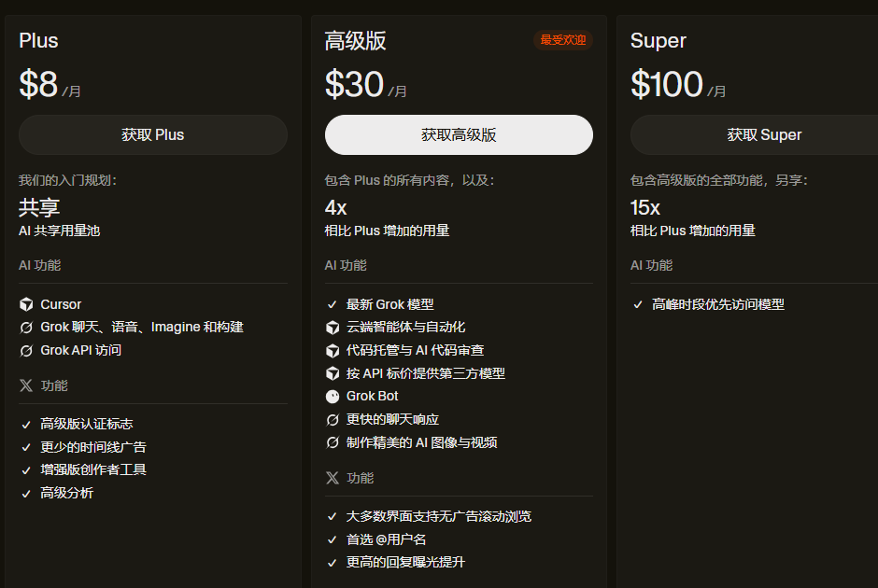Click the Cursor feature label
The height and width of the screenshot is (588, 878).
[61, 304]
